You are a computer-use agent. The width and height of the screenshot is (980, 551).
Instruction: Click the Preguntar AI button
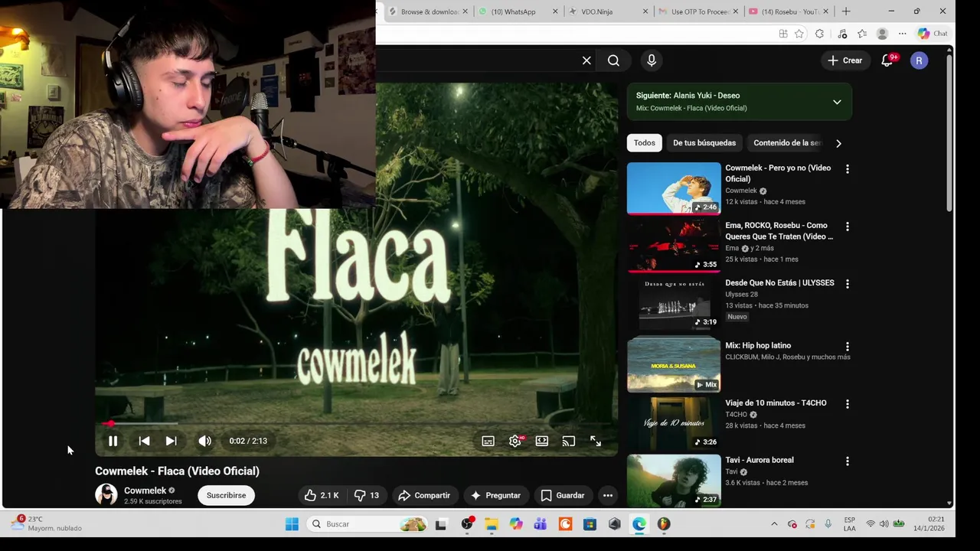tap(495, 495)
